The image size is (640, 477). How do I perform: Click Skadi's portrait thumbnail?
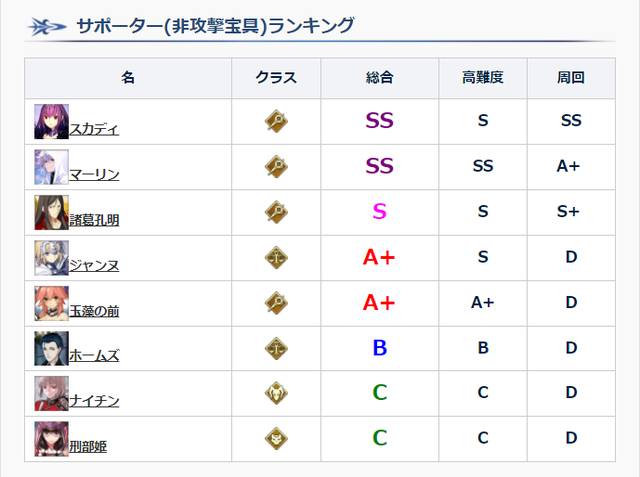[51, 121]
